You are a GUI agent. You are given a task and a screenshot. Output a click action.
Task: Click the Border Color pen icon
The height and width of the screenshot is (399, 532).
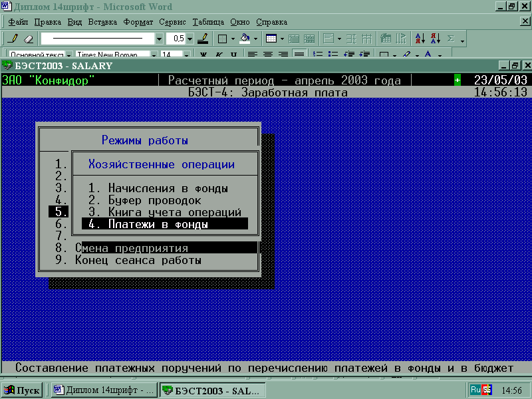click(x=203, y=39)
